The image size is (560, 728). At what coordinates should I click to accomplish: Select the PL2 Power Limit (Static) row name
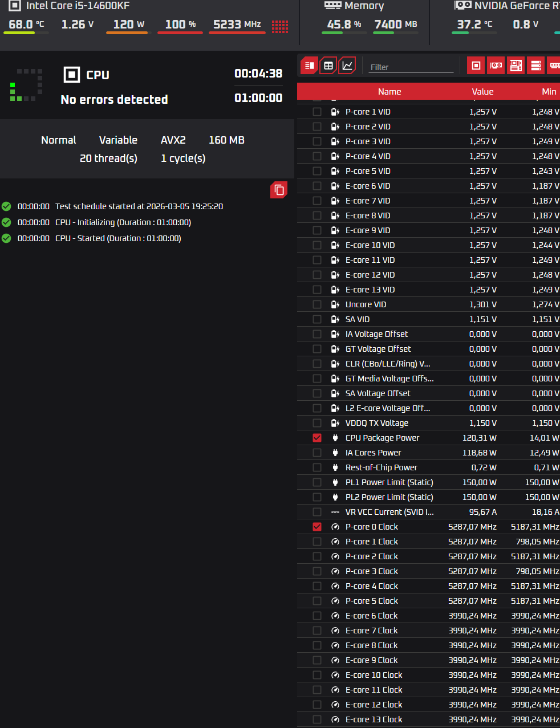(x=389, y=497)
